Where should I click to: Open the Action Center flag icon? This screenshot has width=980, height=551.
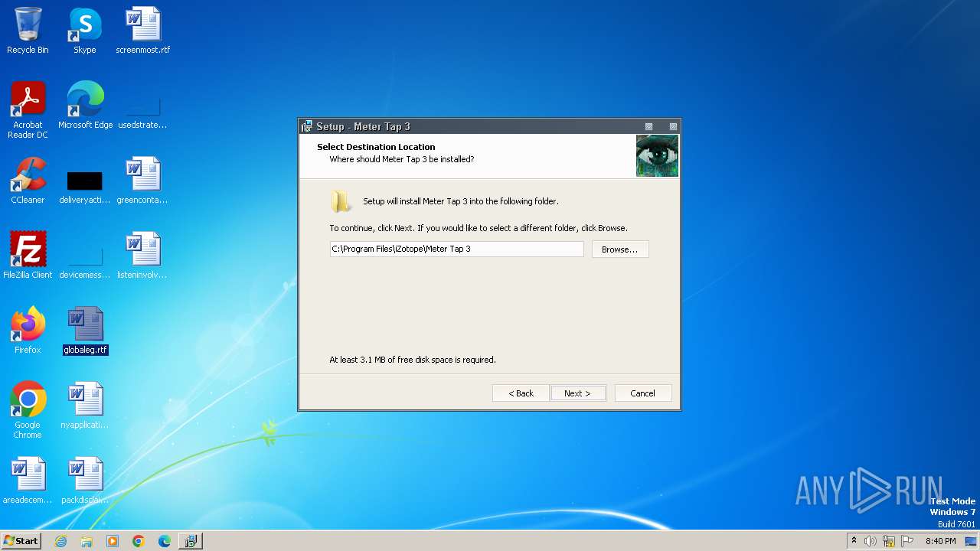point(907,541)
